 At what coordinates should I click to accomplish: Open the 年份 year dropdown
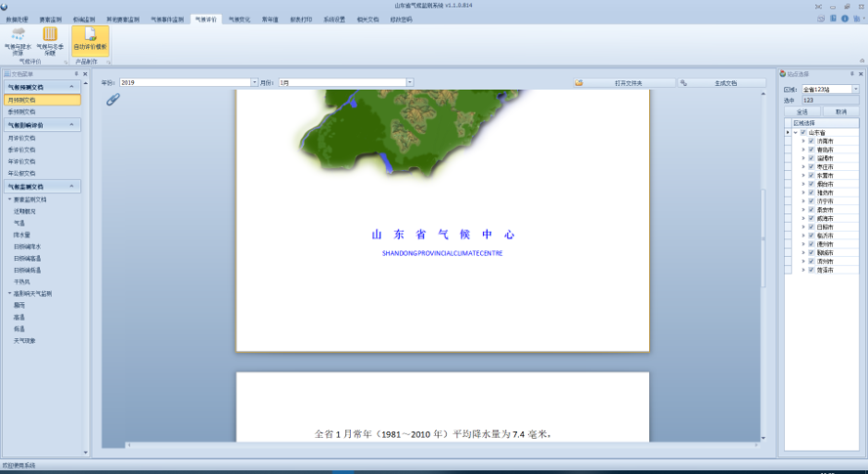point(253,83)
